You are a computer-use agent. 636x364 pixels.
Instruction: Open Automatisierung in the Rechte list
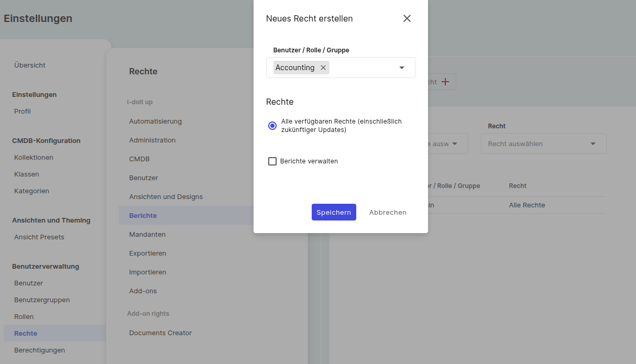[x=155, y=122]
